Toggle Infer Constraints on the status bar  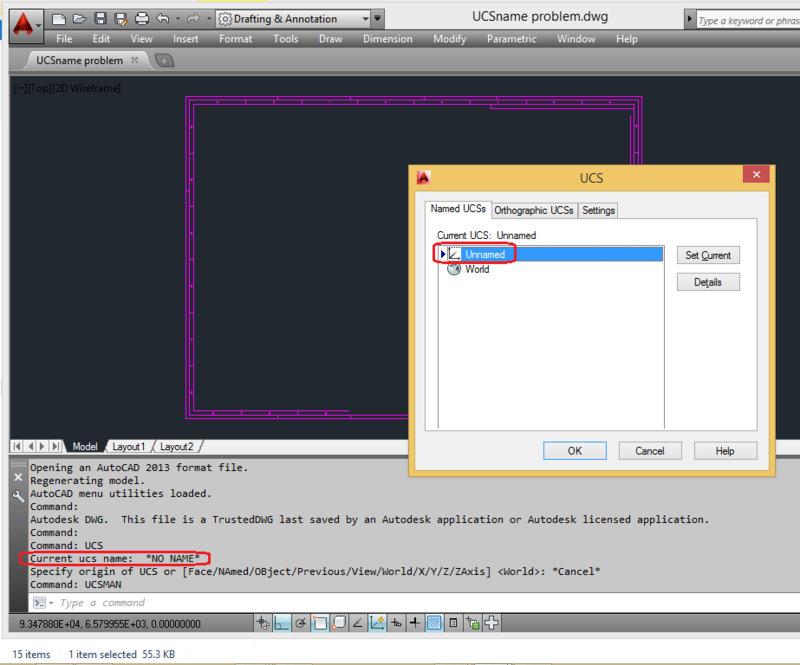[262, 622]
